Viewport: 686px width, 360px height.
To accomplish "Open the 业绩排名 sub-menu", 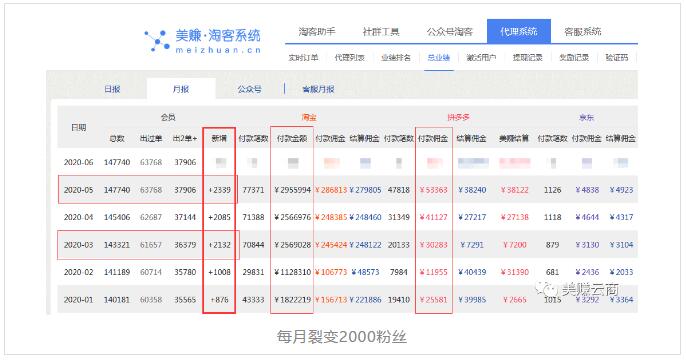I will pyautogui.click(x=396, y=58).
